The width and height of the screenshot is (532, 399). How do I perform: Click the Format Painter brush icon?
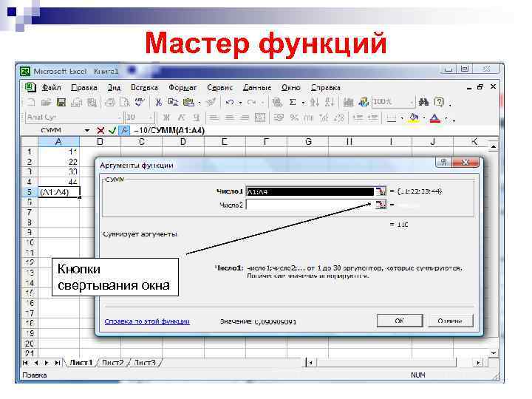tap(211, 102)
